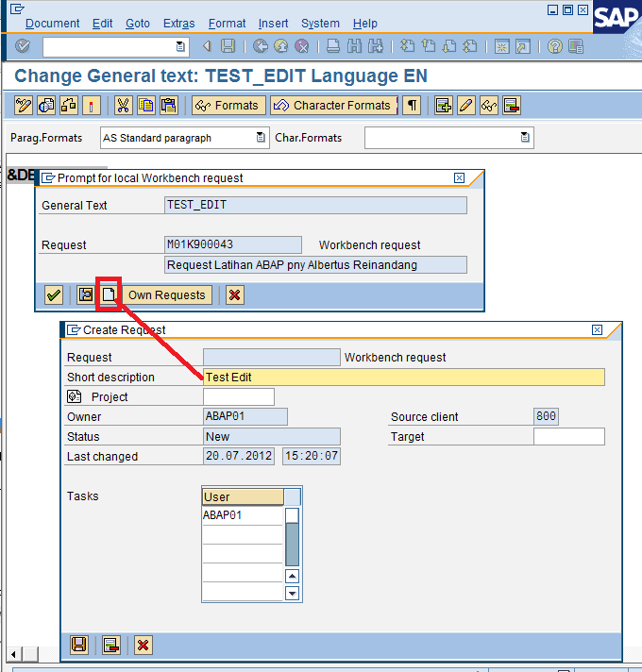Click the empty Project input field
Screen dimensions: 642x672
tap(239, 396)
